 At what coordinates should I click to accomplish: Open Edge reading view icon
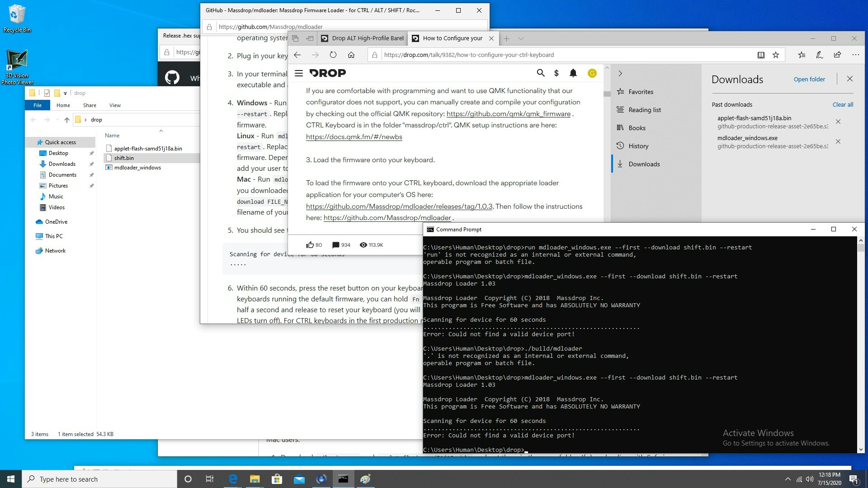[761, 55]
